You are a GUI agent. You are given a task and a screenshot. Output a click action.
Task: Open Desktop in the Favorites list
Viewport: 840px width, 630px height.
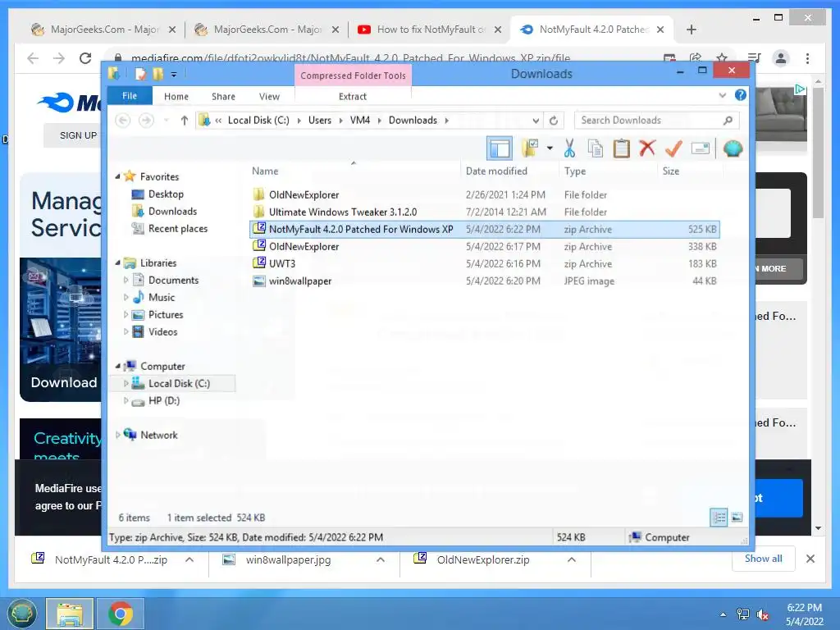click(x=166, y=194)
